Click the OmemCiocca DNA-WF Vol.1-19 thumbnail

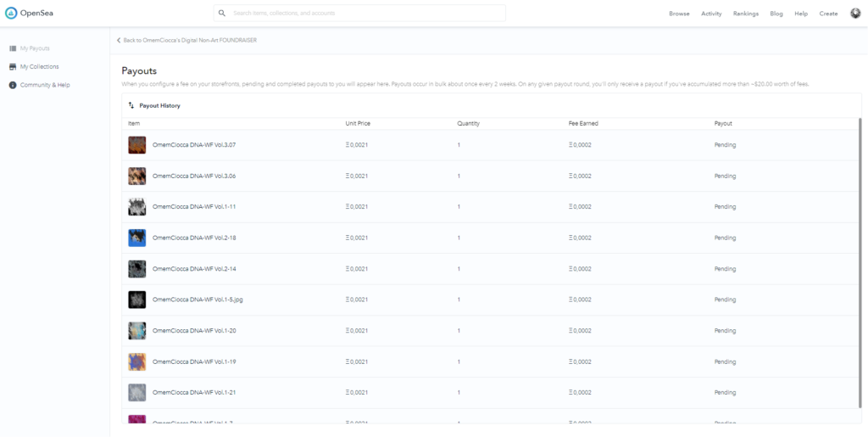point(136,361)
